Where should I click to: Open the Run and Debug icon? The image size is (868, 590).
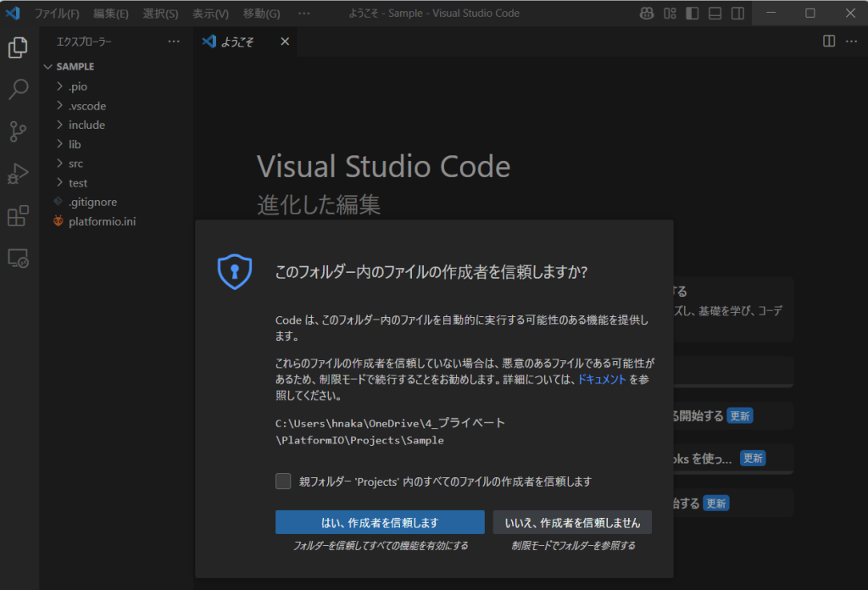[x=18, y=174]
